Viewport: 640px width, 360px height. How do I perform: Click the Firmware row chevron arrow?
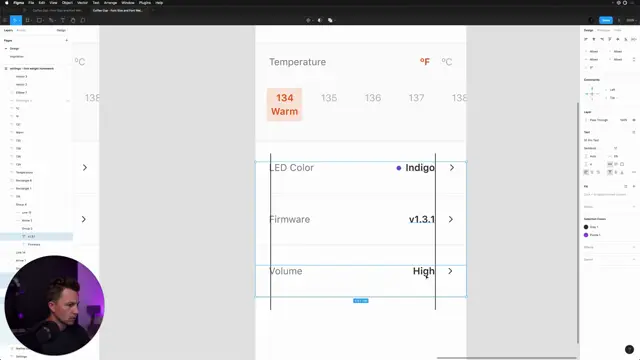(451, 219)
